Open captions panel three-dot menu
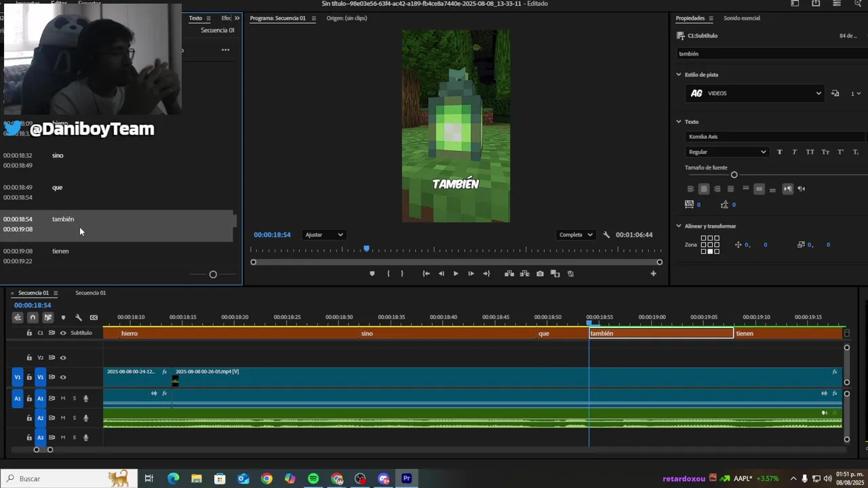 (x=225, y=49)
